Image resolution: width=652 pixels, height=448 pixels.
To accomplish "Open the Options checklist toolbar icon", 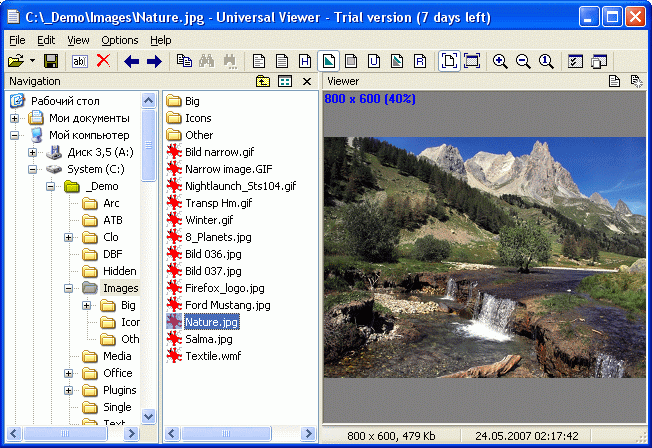I will (x=575, y=61).
